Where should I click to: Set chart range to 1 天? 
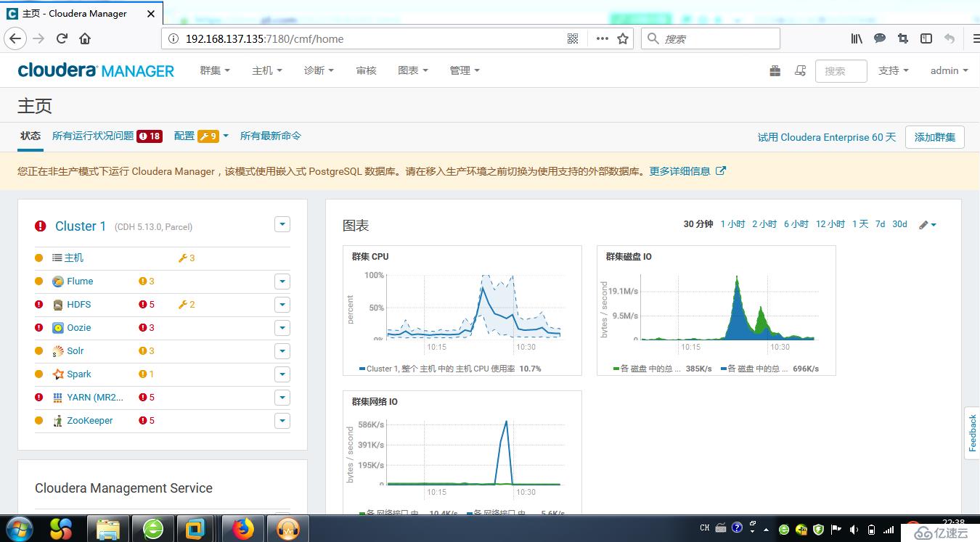click(x=860, y=224)
